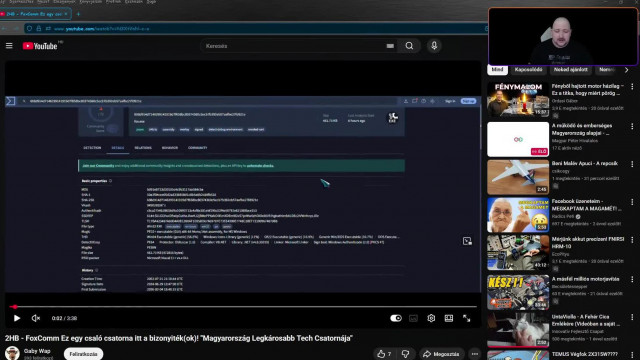Click the Feliratkozás subscribe button
The image size is (640, 360).
pos(83,354)
